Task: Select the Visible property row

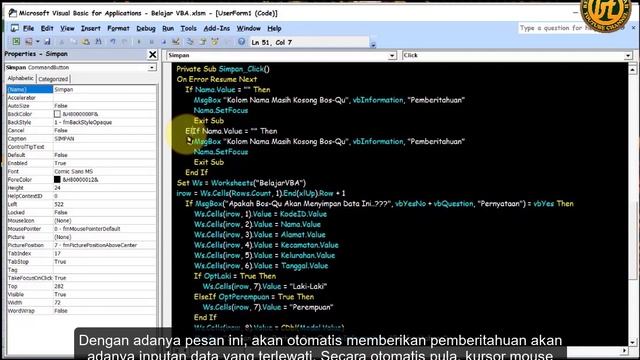Action: pyautogui.click(x=81, y=294)
